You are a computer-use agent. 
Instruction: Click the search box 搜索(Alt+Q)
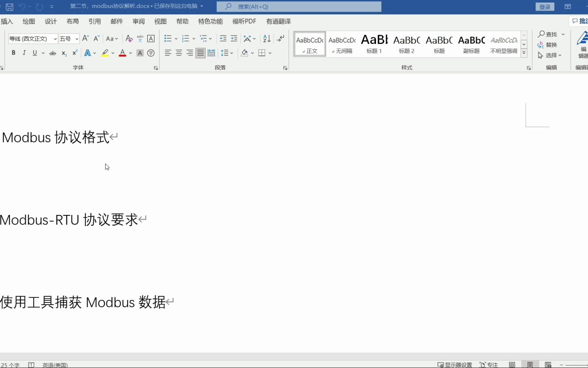[299, 6]
